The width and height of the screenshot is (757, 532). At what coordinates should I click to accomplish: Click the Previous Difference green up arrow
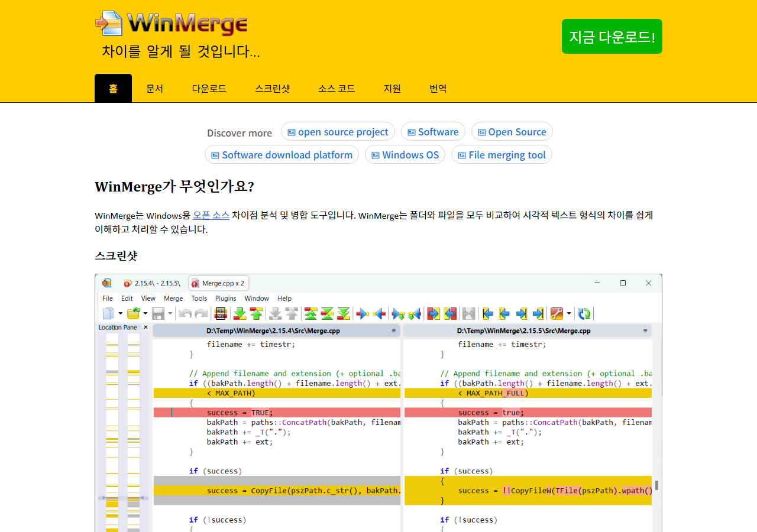(256, 313)
